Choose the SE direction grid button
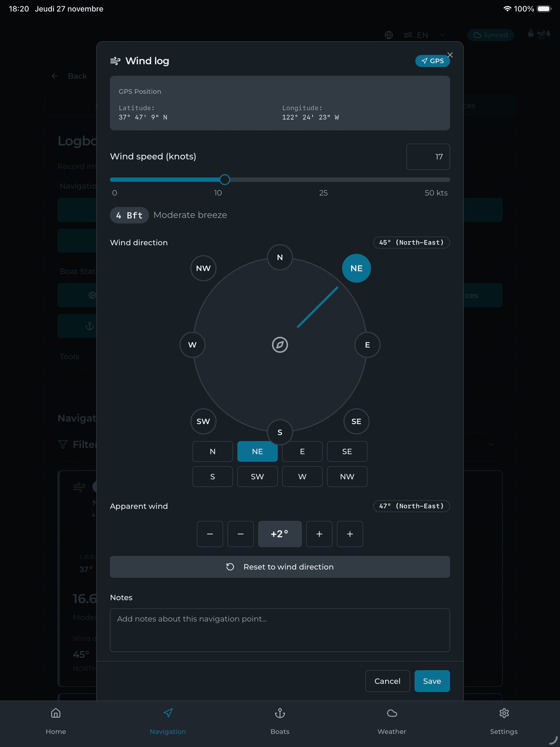560x747 pixels. [347, 451]
